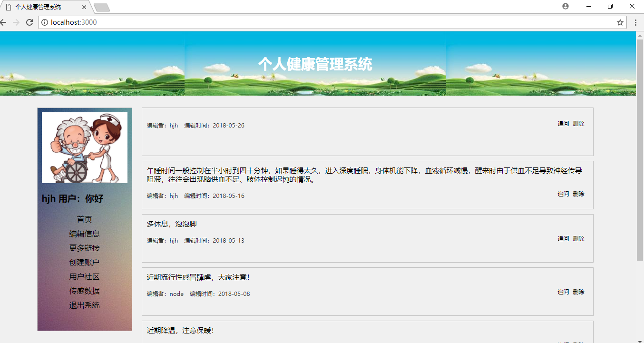Click the post text starting 午睡时间一般控制在半小时
Viewport: 644px width, 343px height.
pyautogui.click(x=365, y=175)
